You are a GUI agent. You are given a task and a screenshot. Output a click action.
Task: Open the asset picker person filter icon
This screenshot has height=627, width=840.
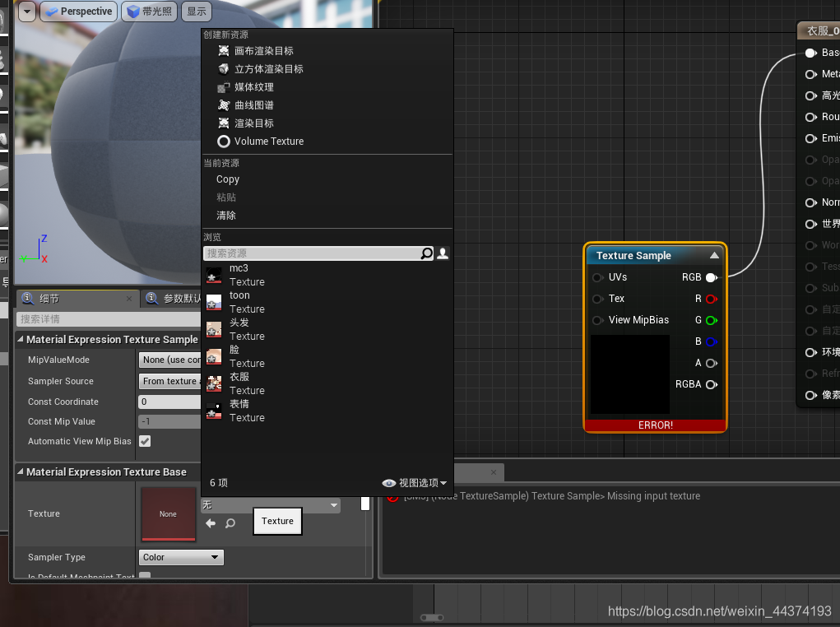pyautogui.click(x=442, y=253)
